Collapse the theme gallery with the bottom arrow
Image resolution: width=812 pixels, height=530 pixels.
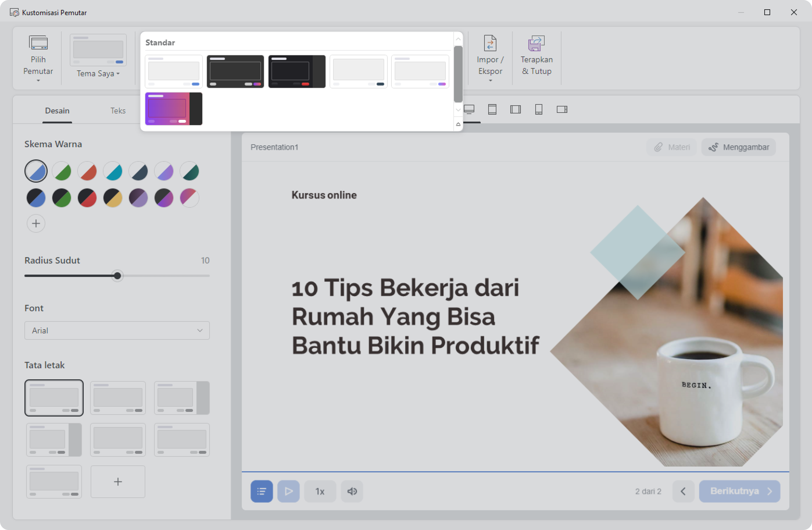(x=458, y=124)
